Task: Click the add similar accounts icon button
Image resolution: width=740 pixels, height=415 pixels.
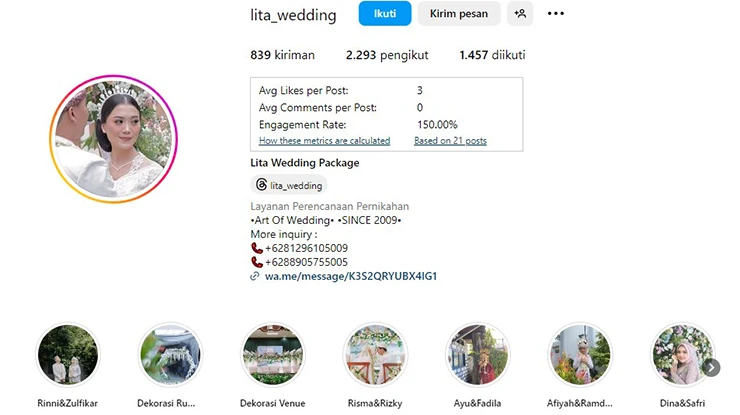Action: [520, 13]
